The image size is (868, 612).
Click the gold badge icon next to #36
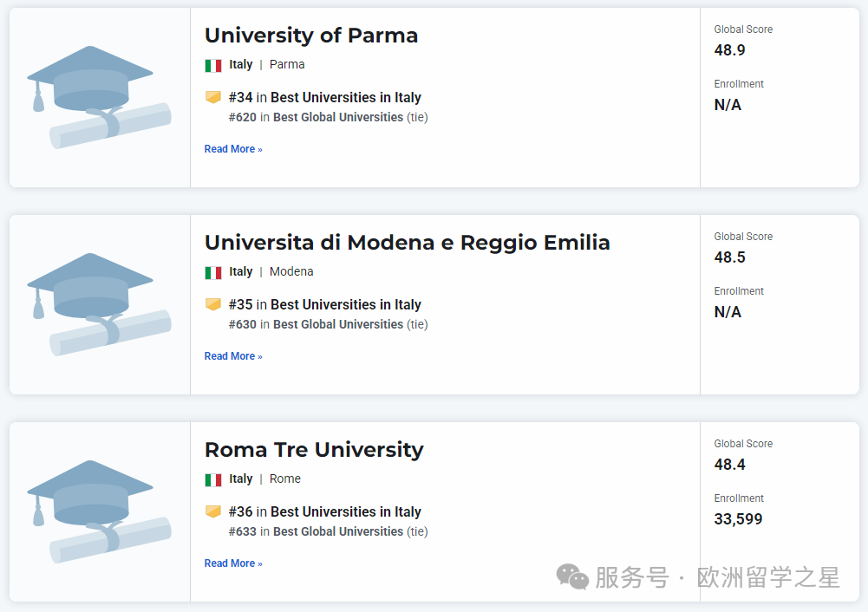click(x=213, y=511)
